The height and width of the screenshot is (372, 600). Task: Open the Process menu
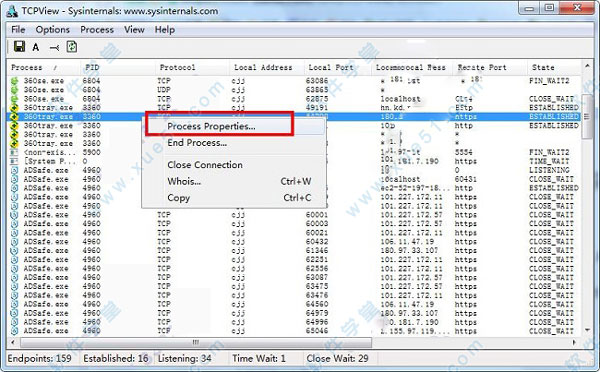[x=97, y=29]
